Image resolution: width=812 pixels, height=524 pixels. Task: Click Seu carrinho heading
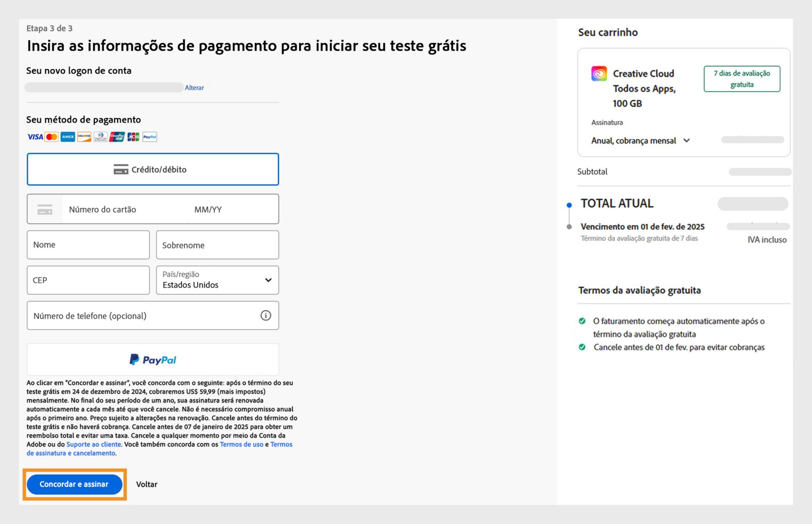pos(608,32)
